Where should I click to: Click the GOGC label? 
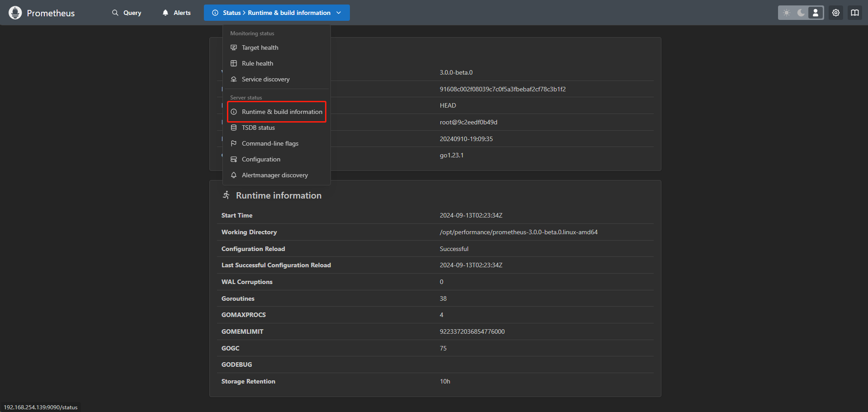(230, 348)
